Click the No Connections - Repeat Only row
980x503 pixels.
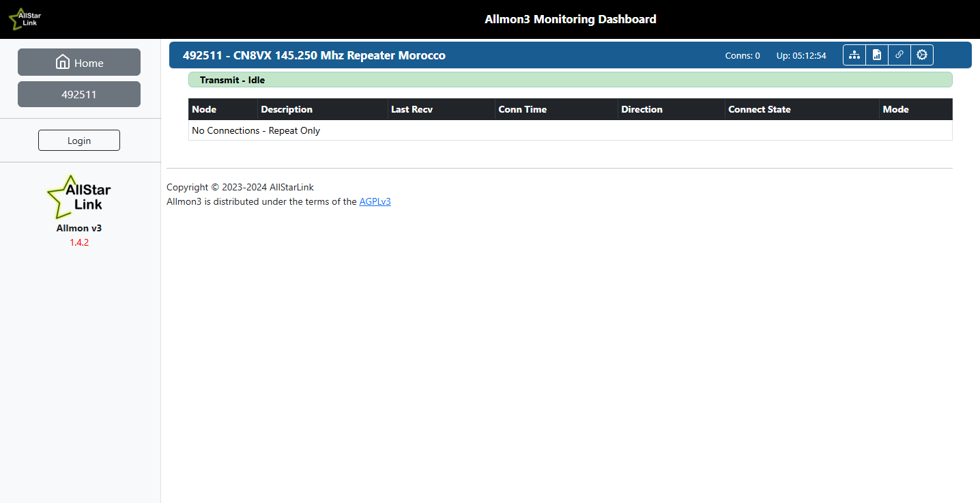570,130
